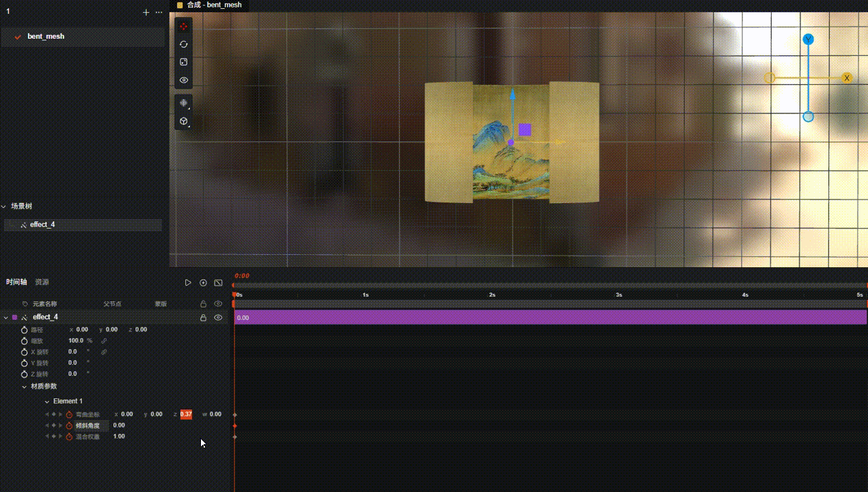Click the purple plane handle on mesh gizmo
This screenshot has height=492, width=868.
[x=524, y=130]
